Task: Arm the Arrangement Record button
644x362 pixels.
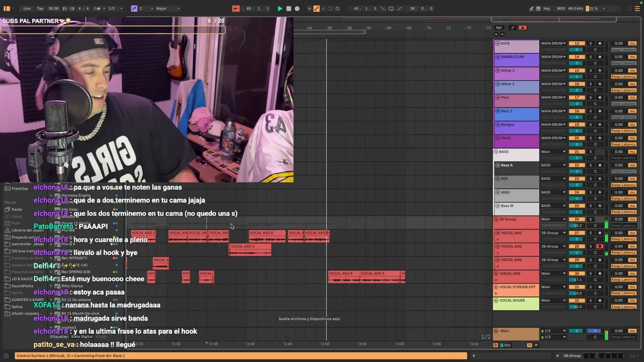Action: pyautogui.click(x=297, y=9)
